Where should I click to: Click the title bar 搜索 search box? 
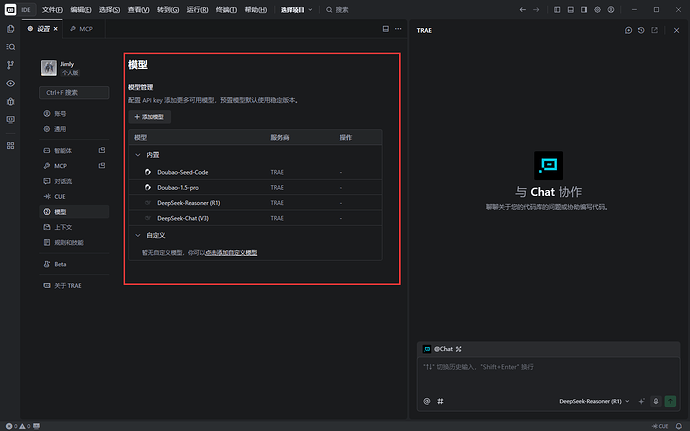[x=337, y=10]
